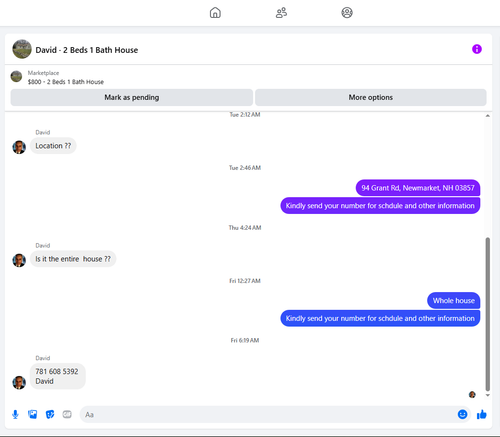Image resolution: width=500 pixels, height=437 pixels.
Task: Click the message input field Aa
Action: (x=269, y=414)
